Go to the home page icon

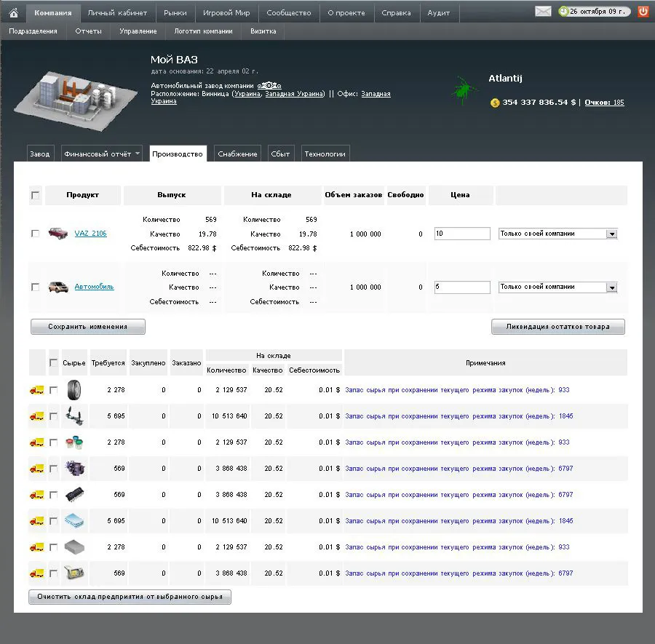point(13,12)
